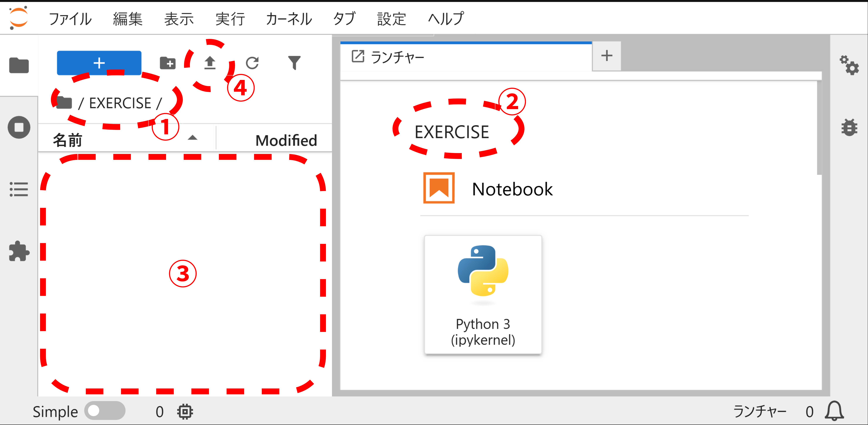
Task: Toggle the 名前 column sort order
Action: pyautogui.click(x=192, y=138)
